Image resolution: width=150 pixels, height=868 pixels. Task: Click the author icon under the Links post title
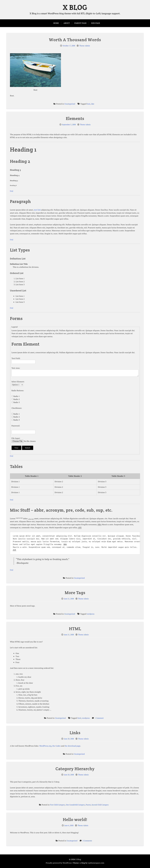pos(76,739)
